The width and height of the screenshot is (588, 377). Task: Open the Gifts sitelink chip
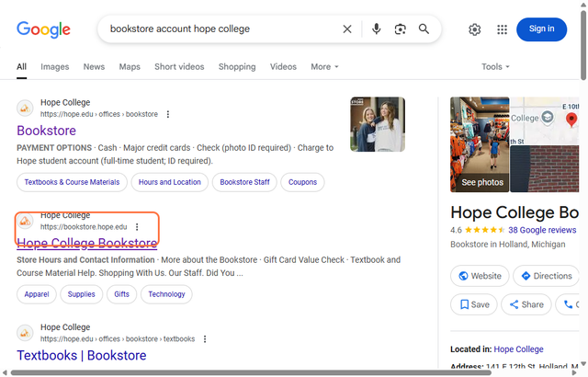(121, 294)
